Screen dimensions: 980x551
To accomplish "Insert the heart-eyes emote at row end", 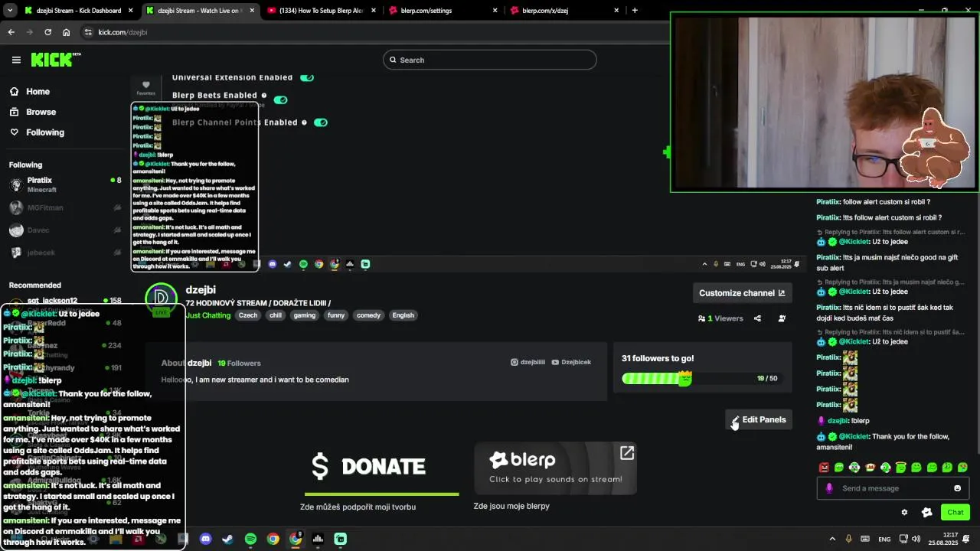I will pos(962,468).
